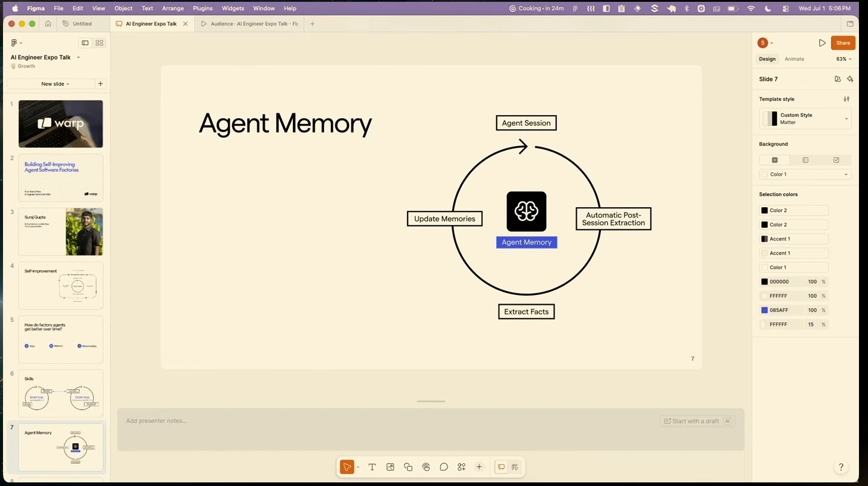Viewport: 868px width, 486px height.
Task: Expand the file title AI Engineer Expo Talk chevron
Action: (x=78, y=58)
